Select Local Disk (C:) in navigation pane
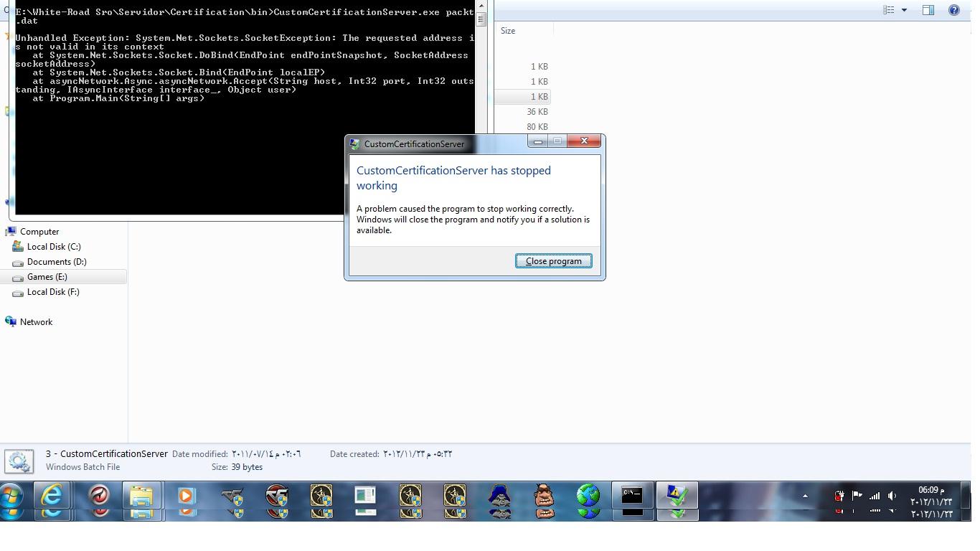 click(54, 247)
